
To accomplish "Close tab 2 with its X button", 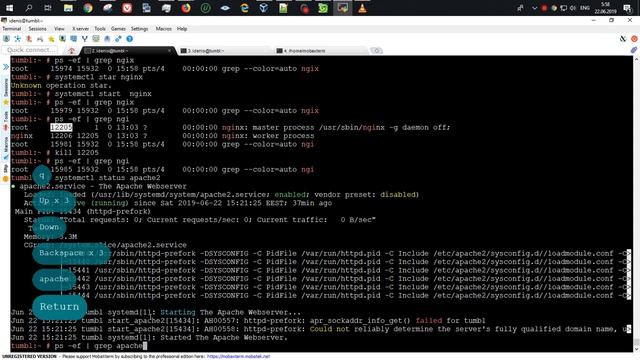I will pos(169,51).
